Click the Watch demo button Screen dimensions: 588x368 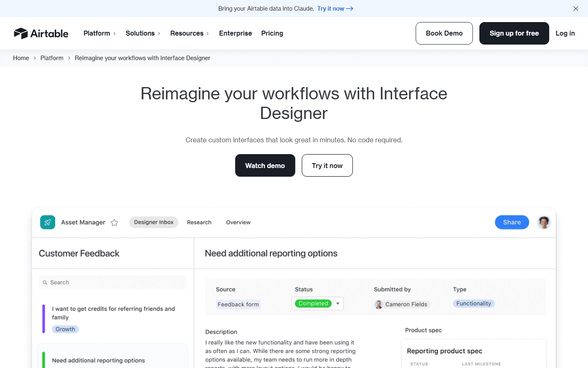(x=265, y=166)
